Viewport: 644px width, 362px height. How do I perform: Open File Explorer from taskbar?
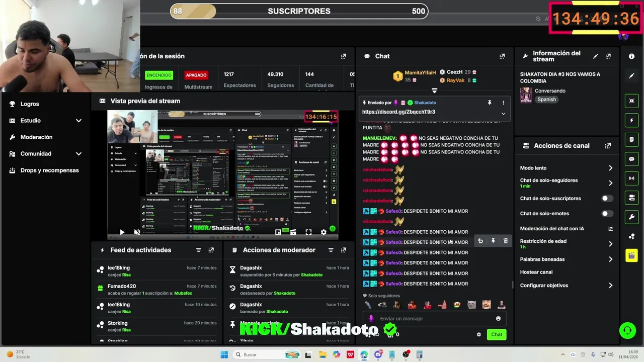point(323,354)
